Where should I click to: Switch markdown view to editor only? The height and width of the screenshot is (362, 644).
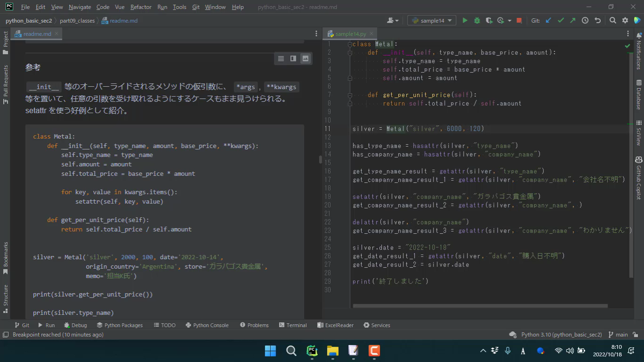(281, 58)
